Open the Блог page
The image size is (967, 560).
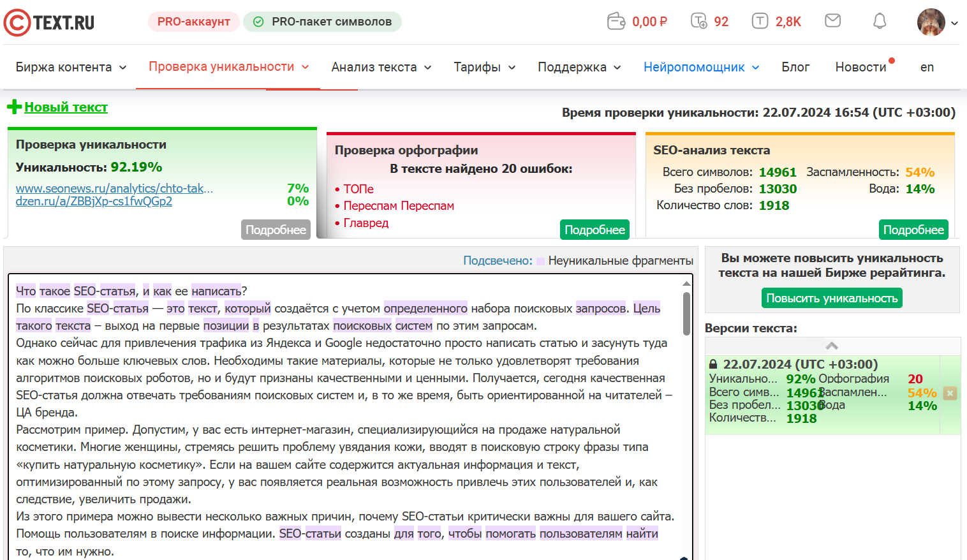(x=795, y=67)
